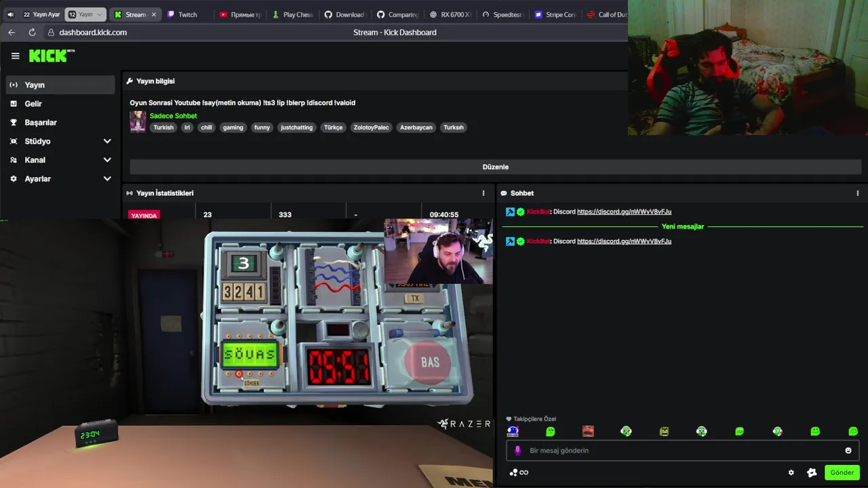Insert the mustached man emote
Image resolution: width=868 pixels, height=488 pixels.
point(588,431)
